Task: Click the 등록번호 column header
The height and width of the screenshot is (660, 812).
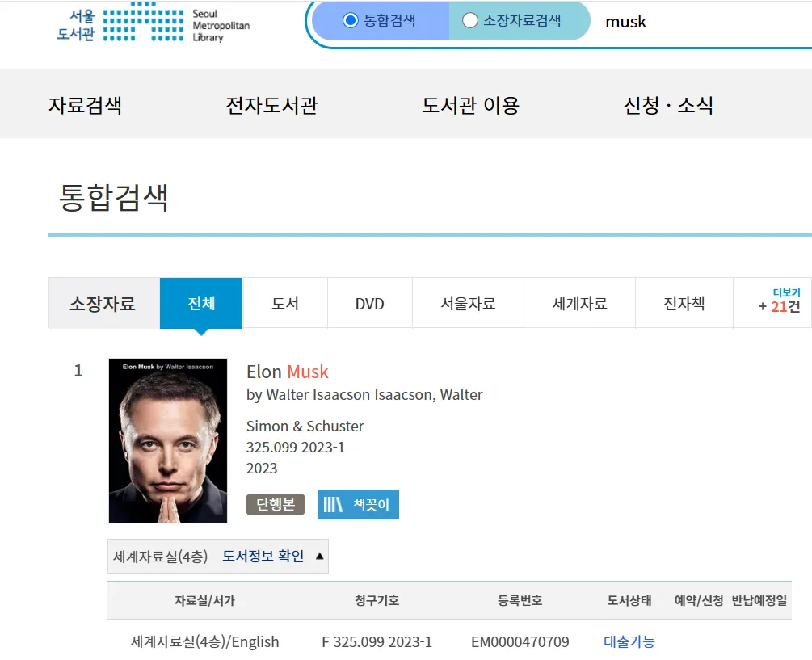Action: coord(520,600)
